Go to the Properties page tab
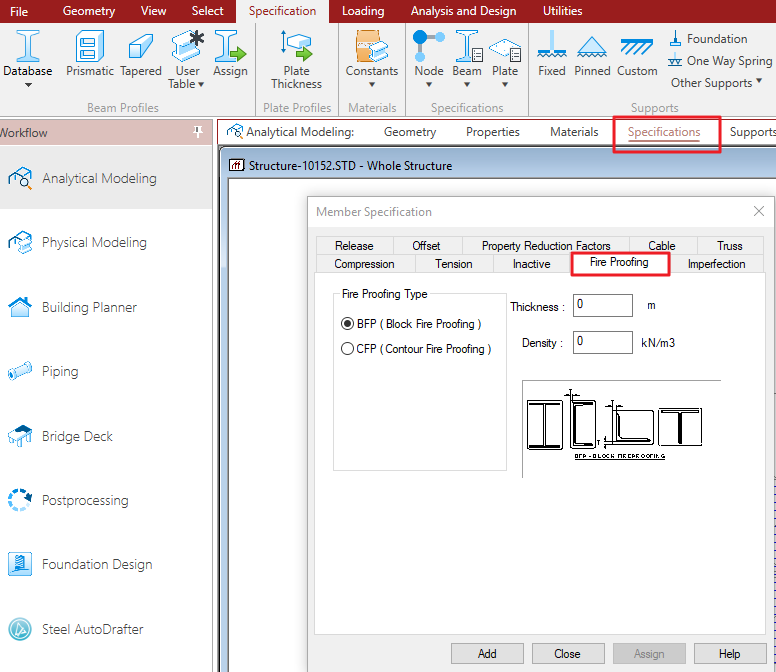This screenshot has width=776, height=672. coord(492,132)
